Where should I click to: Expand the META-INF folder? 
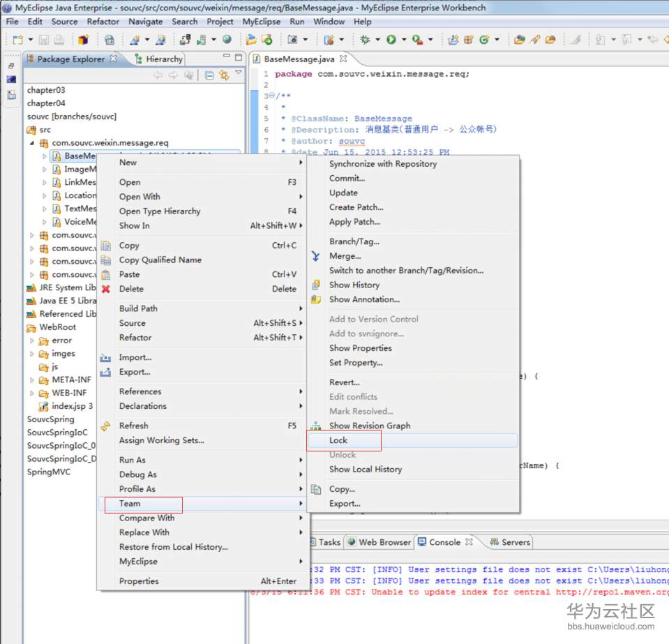31,380
